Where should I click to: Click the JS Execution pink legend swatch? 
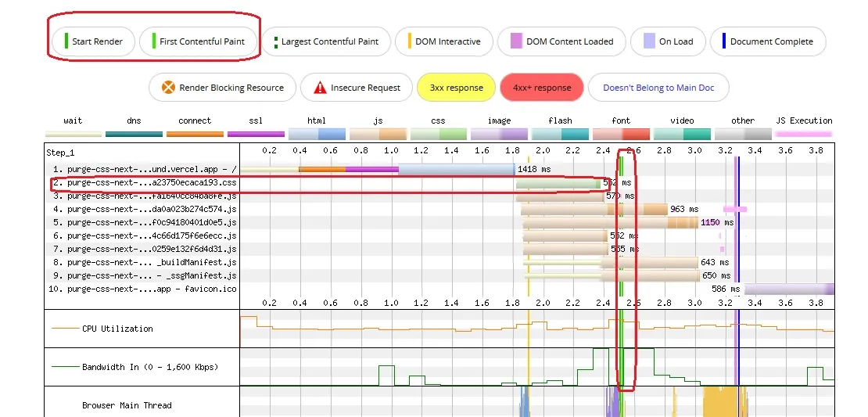(803, 134)
